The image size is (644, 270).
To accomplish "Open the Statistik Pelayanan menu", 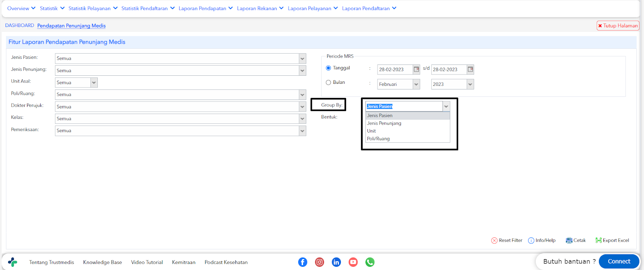I will 93,8.
